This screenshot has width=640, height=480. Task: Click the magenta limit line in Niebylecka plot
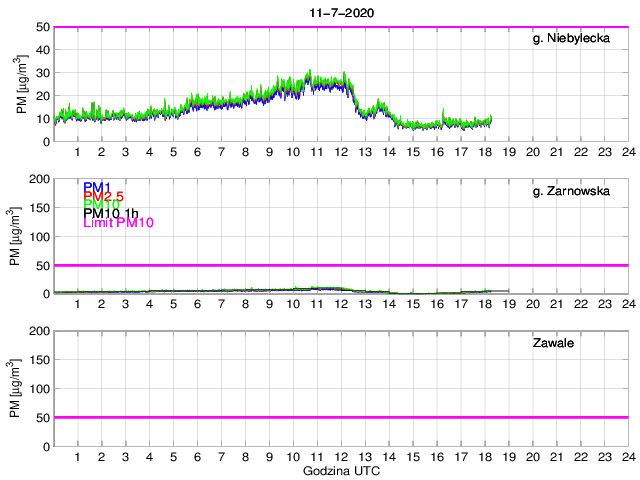(341, 27)
